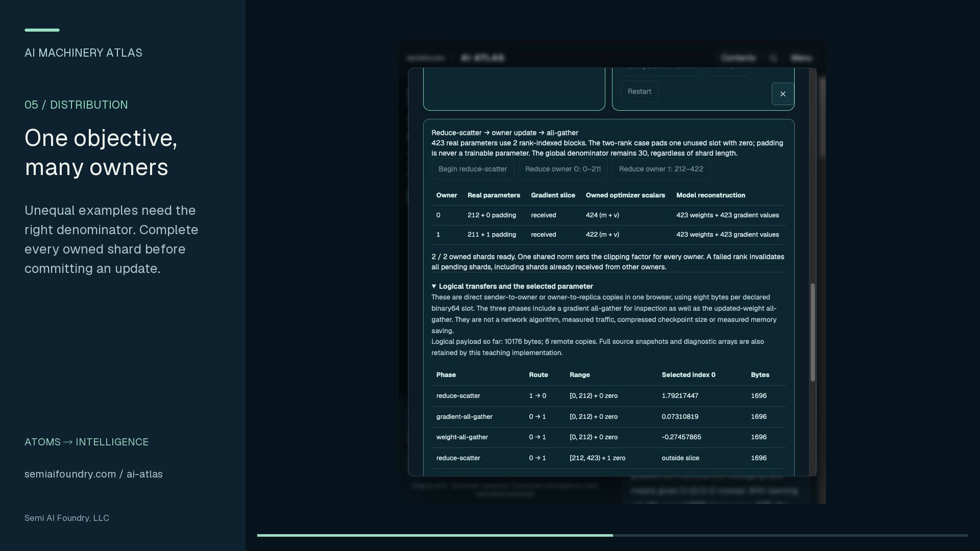Image resolution: width=980 pixels, height=551 pixels.
Task: Click the blurred search icon in header
Action: coord(773,58)
